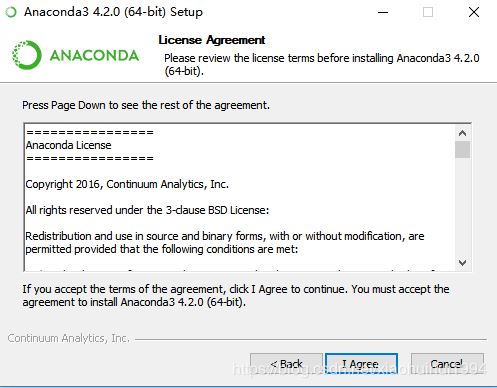Click the empty scrollbar track below the thumb
The height and width of the screenshot is (388, 497).
(x=462, y=207)
